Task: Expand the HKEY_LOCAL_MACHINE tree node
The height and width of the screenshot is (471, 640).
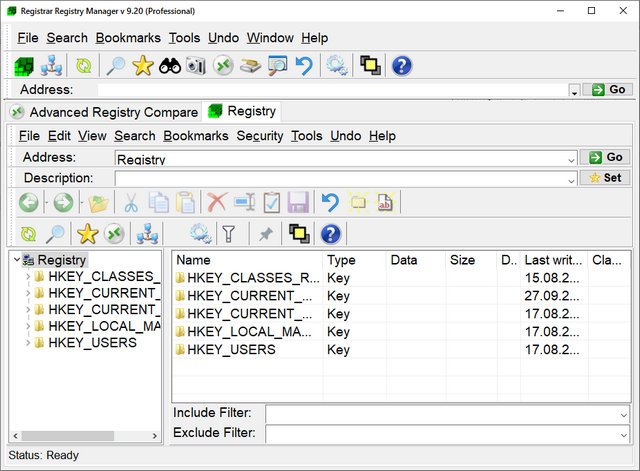Action: point(27,326)
